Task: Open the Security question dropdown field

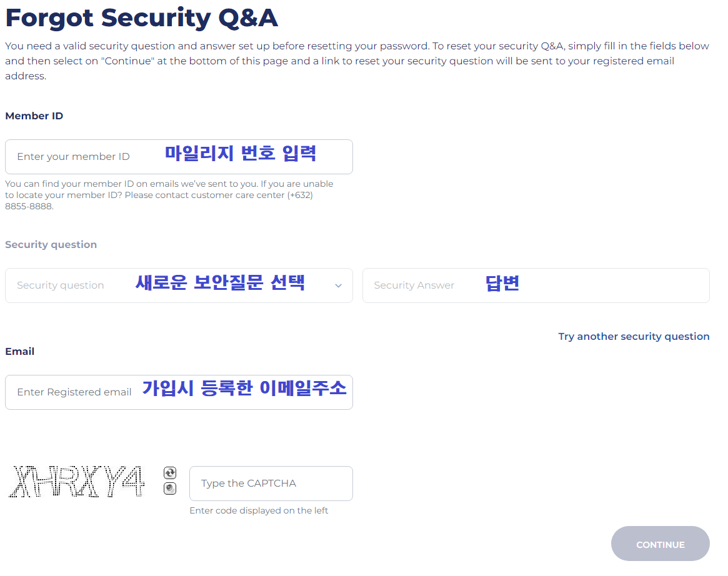Action: coord(179,286)
